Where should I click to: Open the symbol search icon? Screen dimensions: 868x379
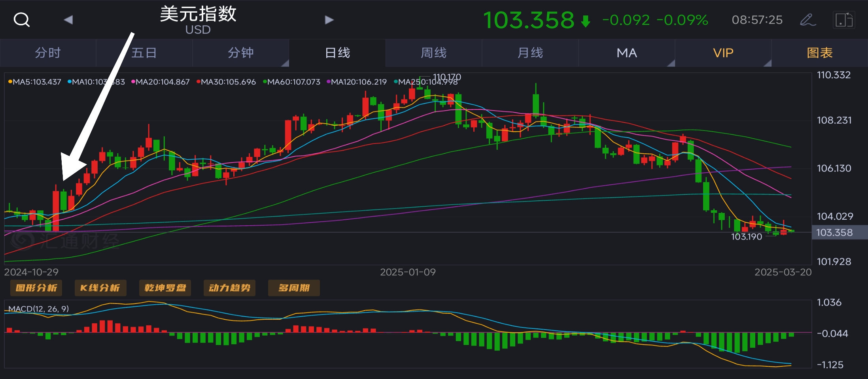21,19
